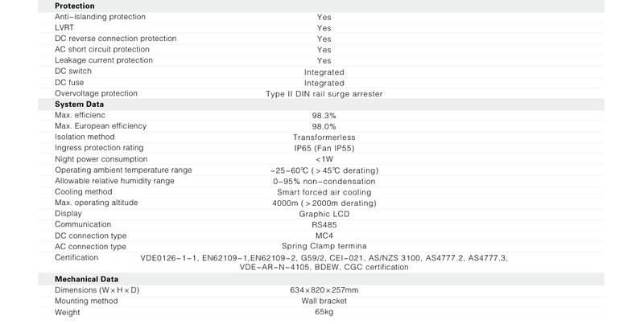Click the Transformerless isolation method value

[324, 137]
